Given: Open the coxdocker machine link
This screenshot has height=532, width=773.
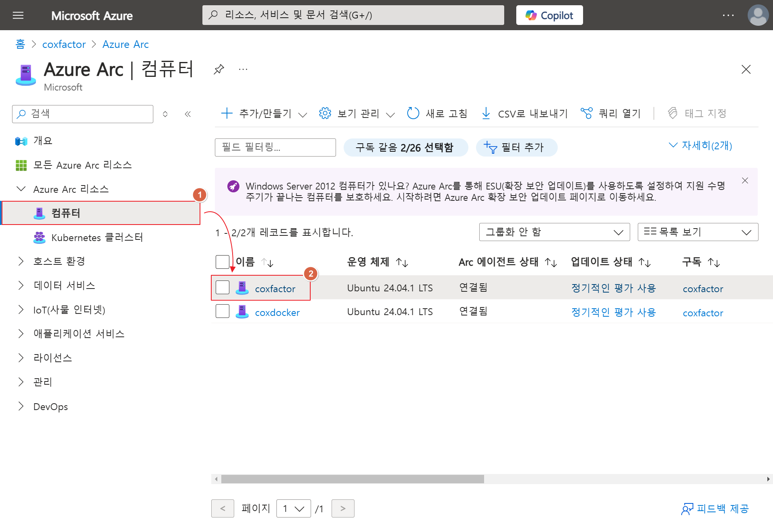Looking at the screenshot, I should tap(277, 313).
